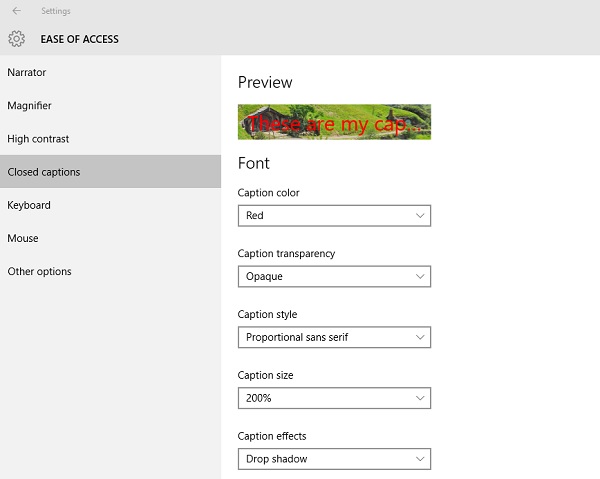
Task: Click the chevron on the Caption size dropdown
Action: click(420, 399)
